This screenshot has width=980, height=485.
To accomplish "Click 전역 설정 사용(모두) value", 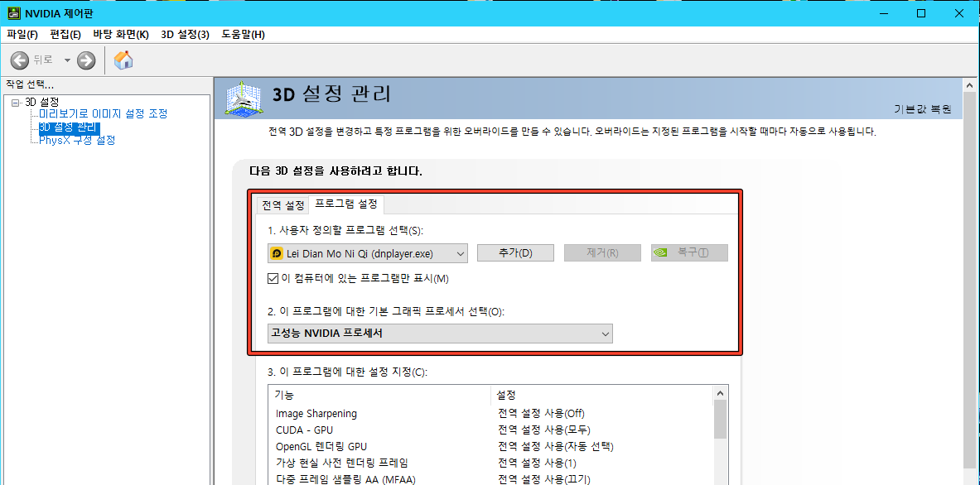I will 544,430.
